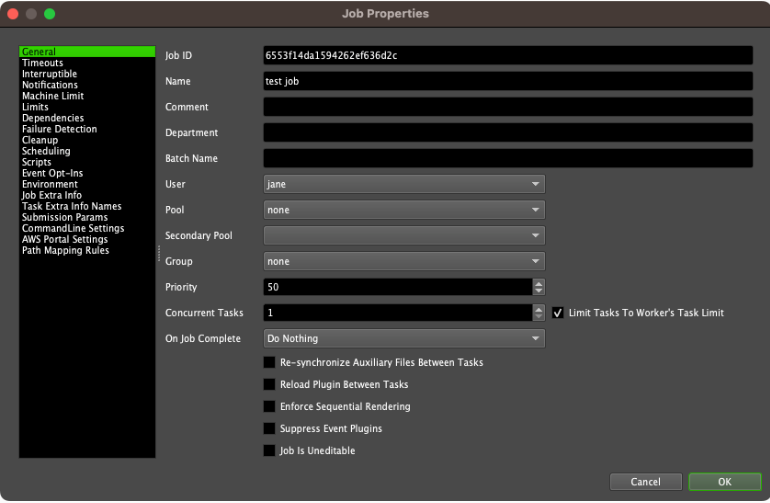Expand the Group dropdown
770x503 pixels.
pos(404,262)
